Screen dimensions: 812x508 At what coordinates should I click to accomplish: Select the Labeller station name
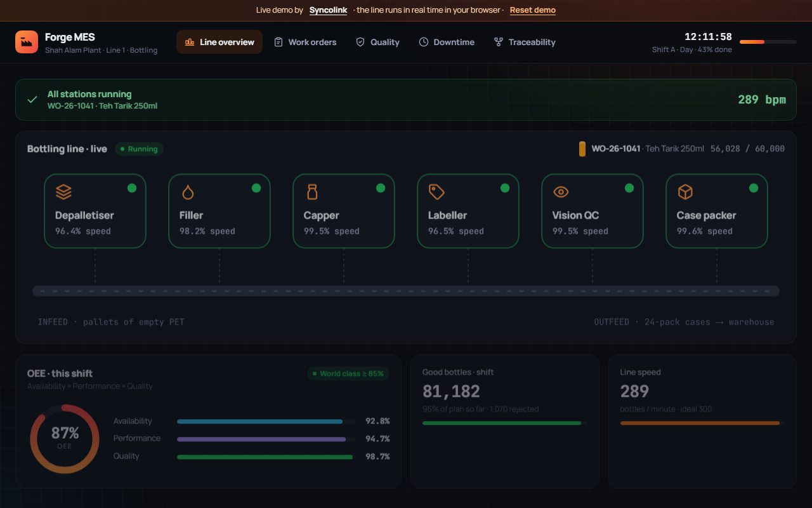pyautogui.click(x=447, y=215)
